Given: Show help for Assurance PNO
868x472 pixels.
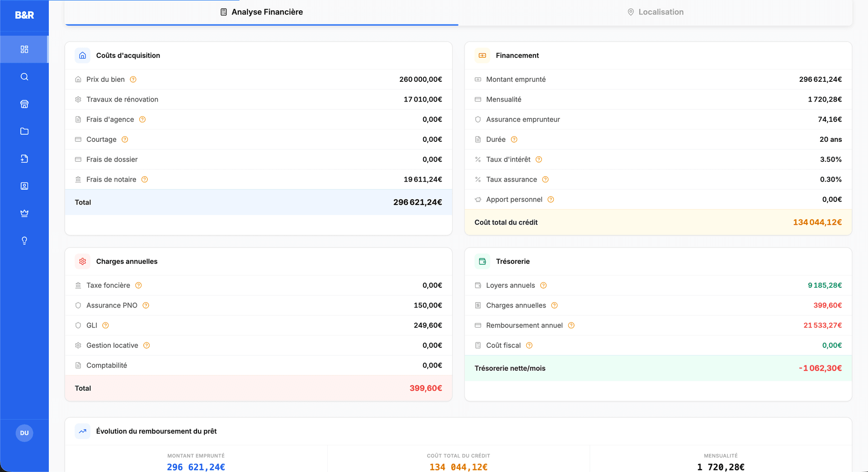Looking at the screenshot, I should (146, 305).
